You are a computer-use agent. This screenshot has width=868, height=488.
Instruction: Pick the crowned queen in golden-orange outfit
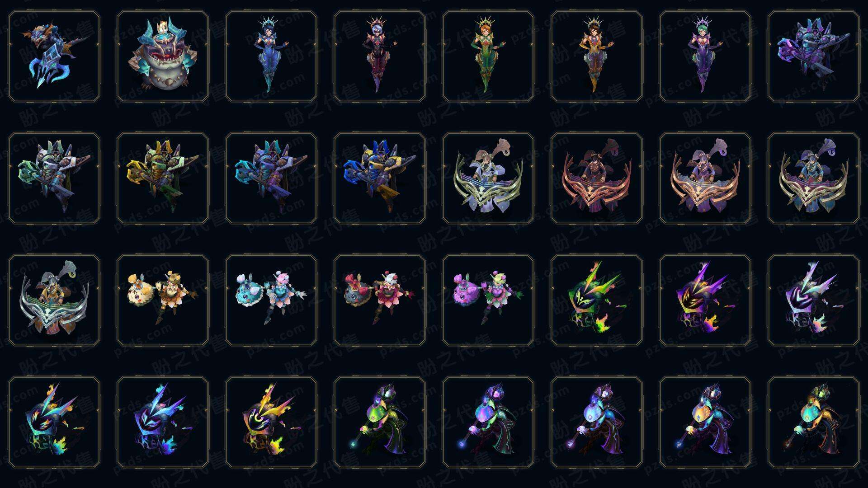(x=597, y=56)
